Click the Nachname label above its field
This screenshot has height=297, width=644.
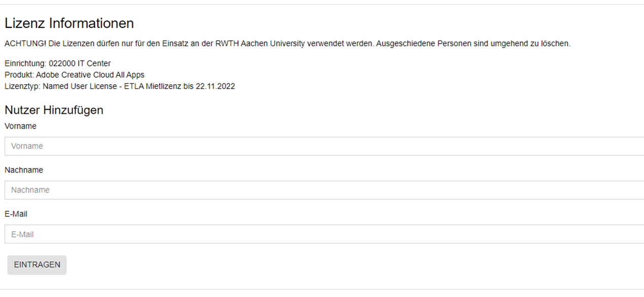pyautogui.click(x=24, y=170)
